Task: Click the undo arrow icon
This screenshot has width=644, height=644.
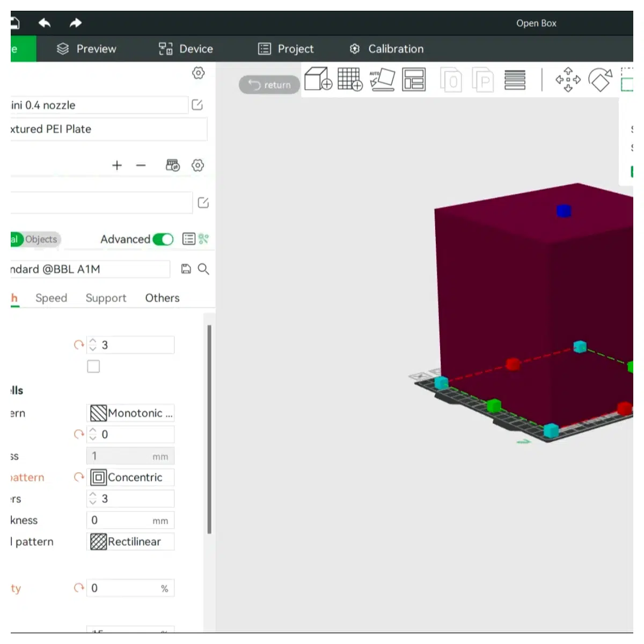Action: point(45,23)
